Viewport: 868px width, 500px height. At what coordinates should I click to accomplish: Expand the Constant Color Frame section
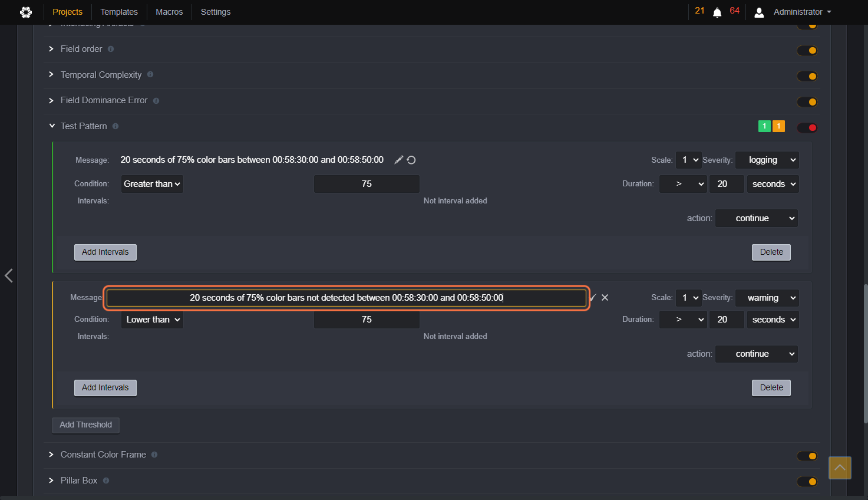(x=51, y=455)
